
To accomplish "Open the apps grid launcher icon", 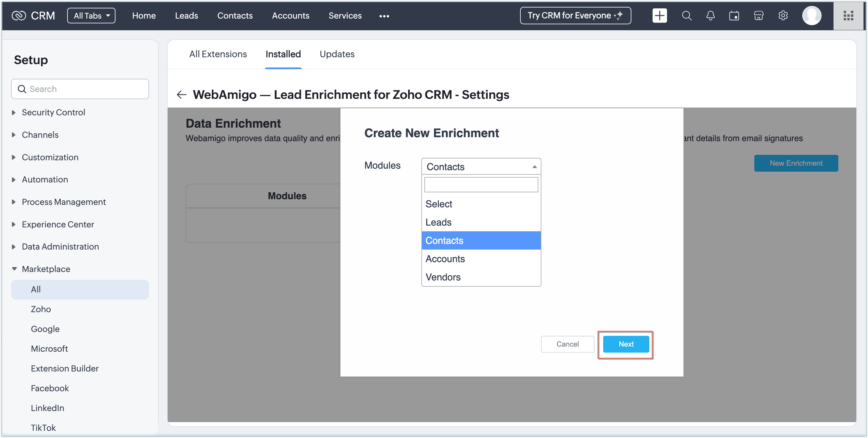I will tap(848, 16).
